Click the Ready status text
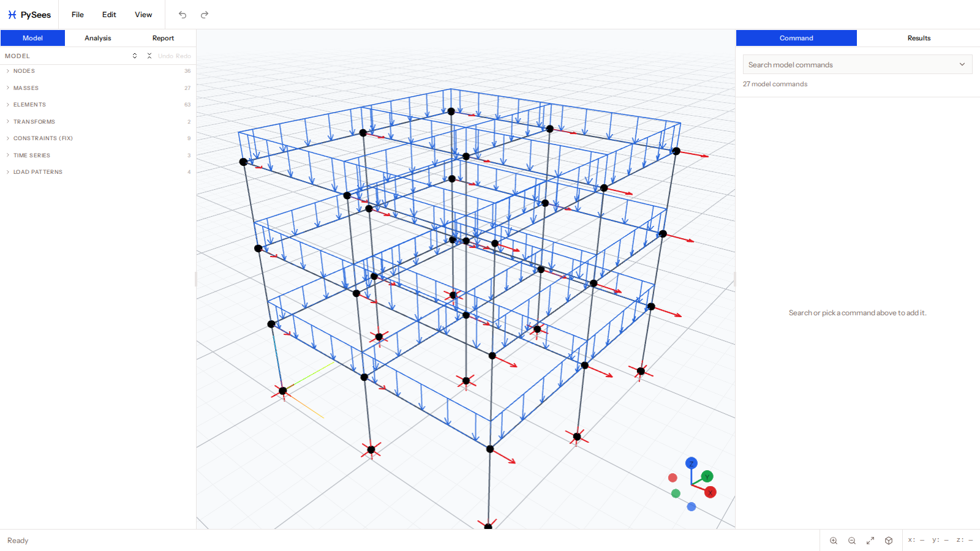 [18, 541]
